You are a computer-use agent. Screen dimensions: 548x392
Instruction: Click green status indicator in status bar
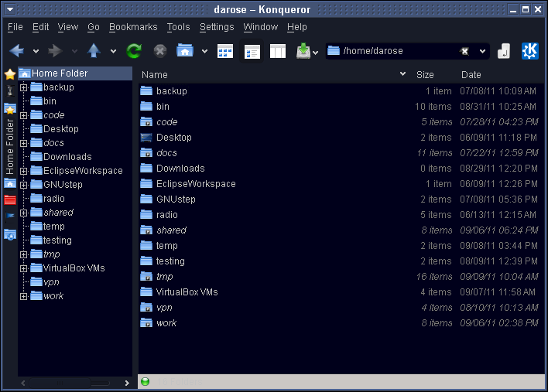(145, 382)
